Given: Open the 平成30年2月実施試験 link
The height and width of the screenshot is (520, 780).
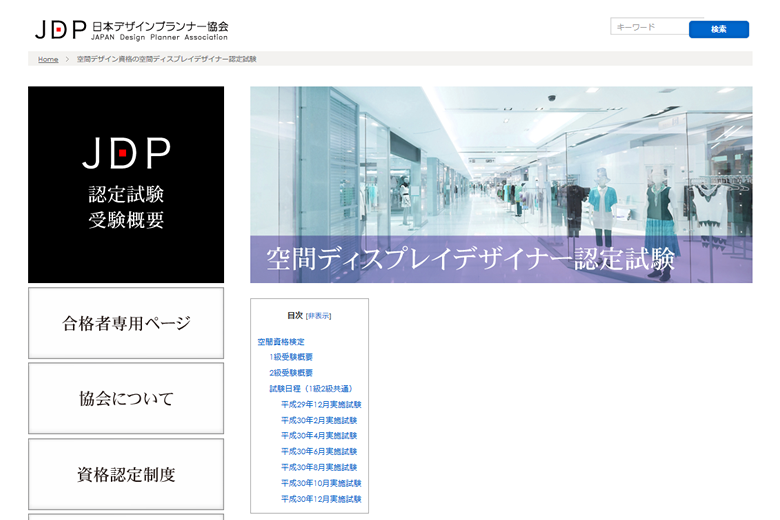Looking at the screenshot, I should click(319, 420).
